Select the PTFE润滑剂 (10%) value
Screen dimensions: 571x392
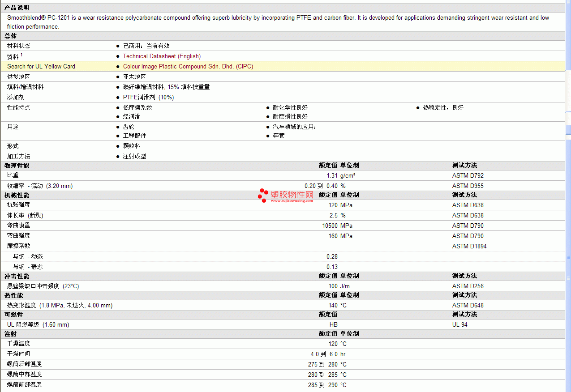tap(149, 97)
